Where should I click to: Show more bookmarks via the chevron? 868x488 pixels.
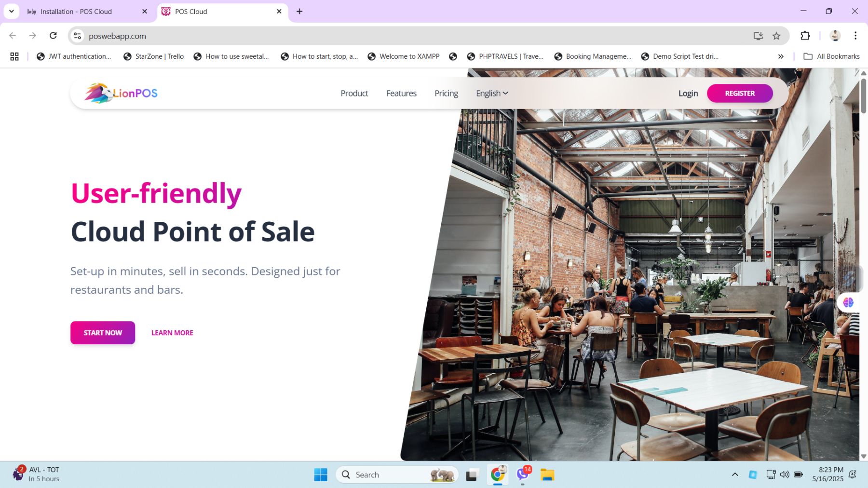click(781, 56)
